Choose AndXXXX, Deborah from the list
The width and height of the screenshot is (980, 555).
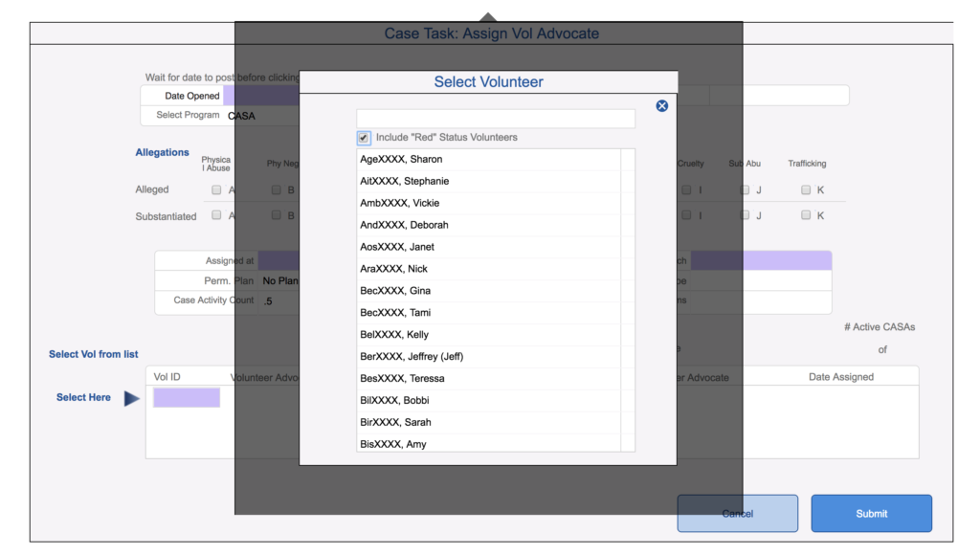(x=488, y=226)
